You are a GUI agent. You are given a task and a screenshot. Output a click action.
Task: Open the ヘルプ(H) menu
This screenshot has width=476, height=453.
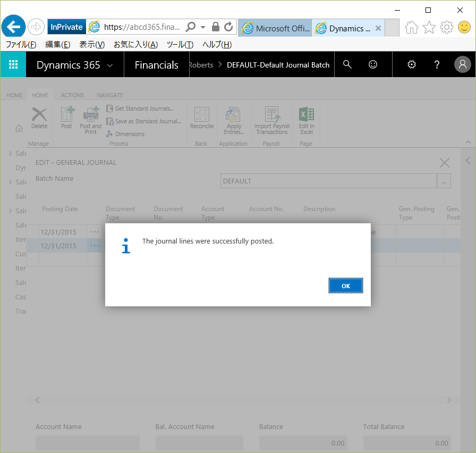217,45
